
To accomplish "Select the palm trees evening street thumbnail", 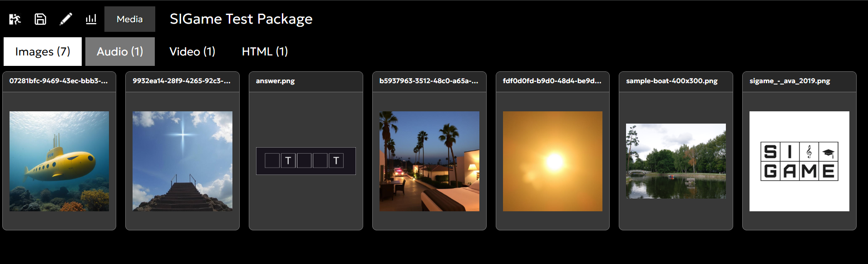I will pos(429,161).
